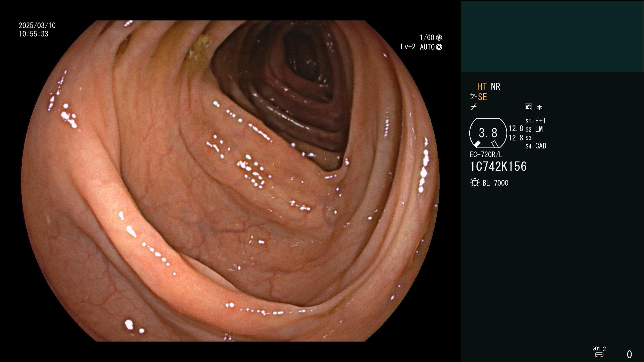The image size is (644, 362).
Task: Click the storage disk icon
Action: pos(599,355)
